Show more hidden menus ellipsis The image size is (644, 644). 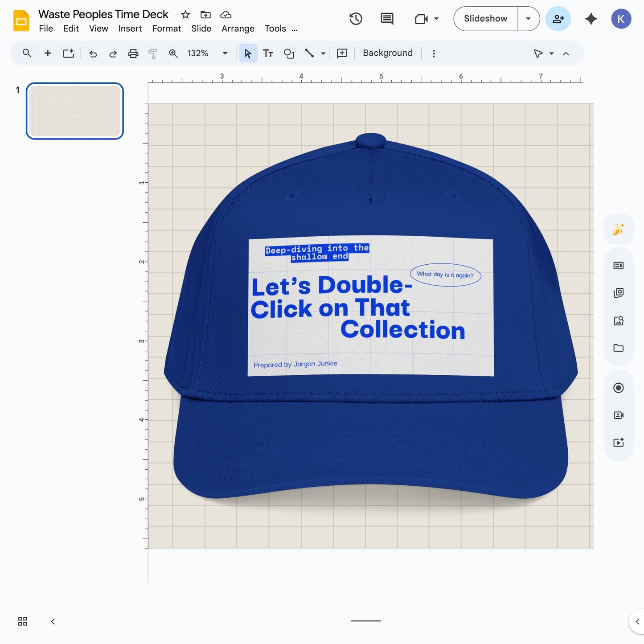295,29
